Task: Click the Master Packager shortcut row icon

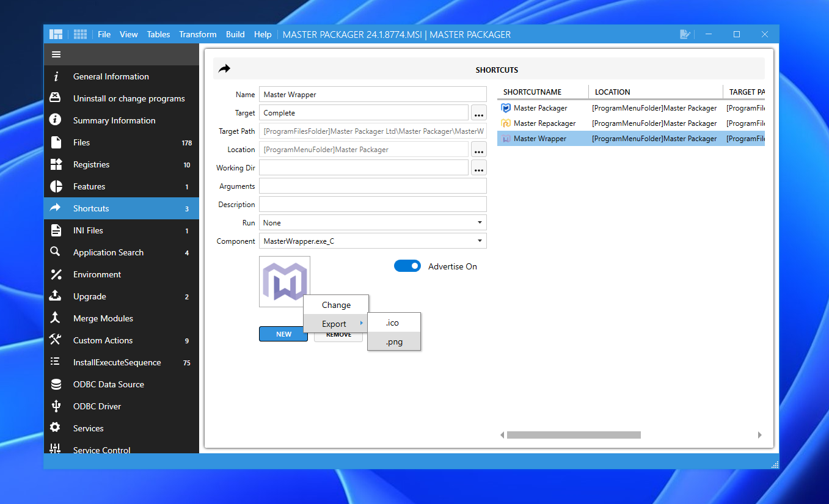Action: click(x=506, y=108)
